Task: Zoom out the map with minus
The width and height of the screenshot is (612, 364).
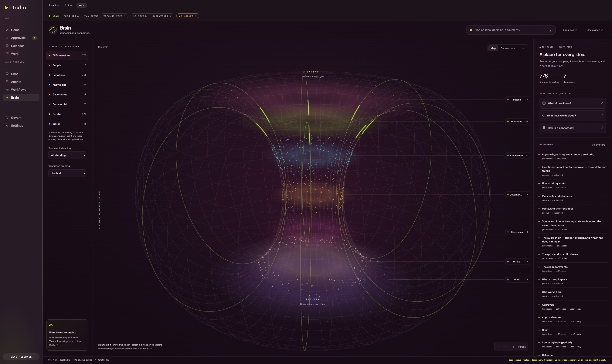Action: tap(499, 347)
